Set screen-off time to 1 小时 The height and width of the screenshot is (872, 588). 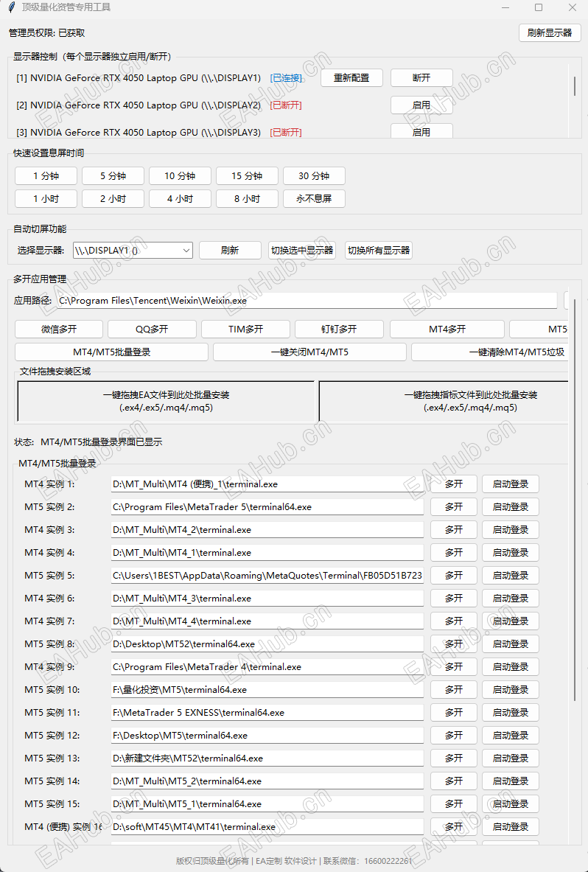coord(46,198)
